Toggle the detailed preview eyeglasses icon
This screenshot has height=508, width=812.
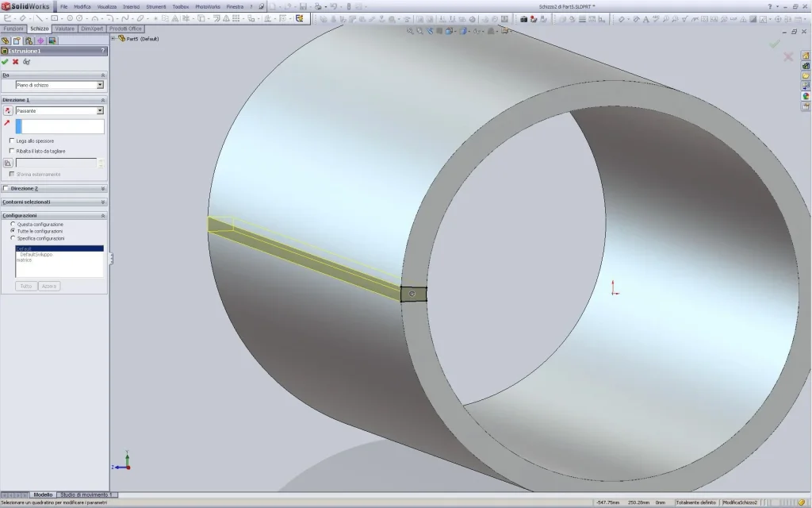(x=26, y=62)
